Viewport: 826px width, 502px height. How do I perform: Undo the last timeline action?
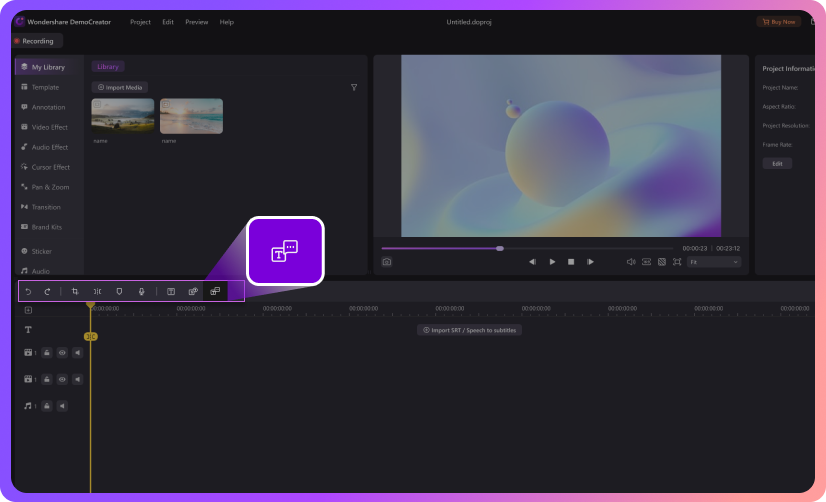[x=28, y=291]
